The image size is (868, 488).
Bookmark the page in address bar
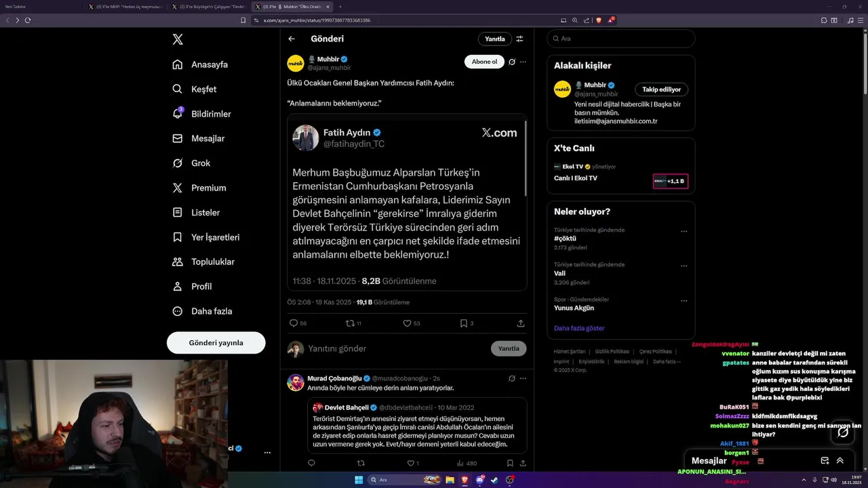click(x=243, y=20)
